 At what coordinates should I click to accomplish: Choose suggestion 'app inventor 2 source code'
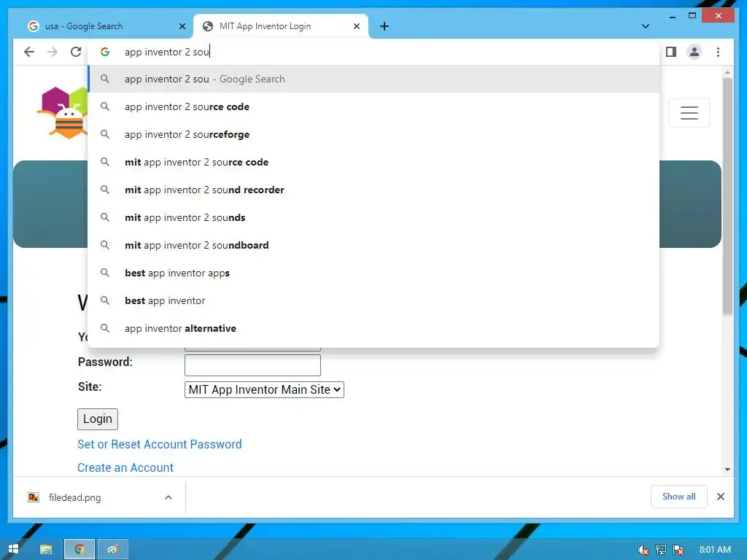point(374,106)
